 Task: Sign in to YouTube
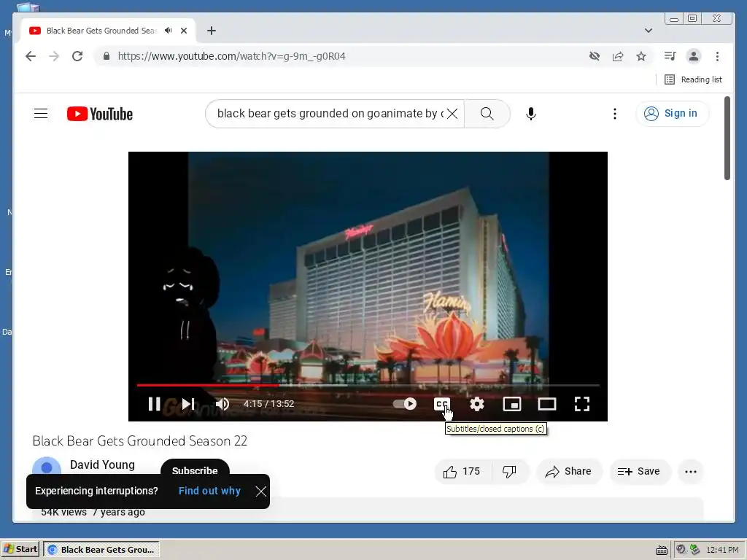672,113
